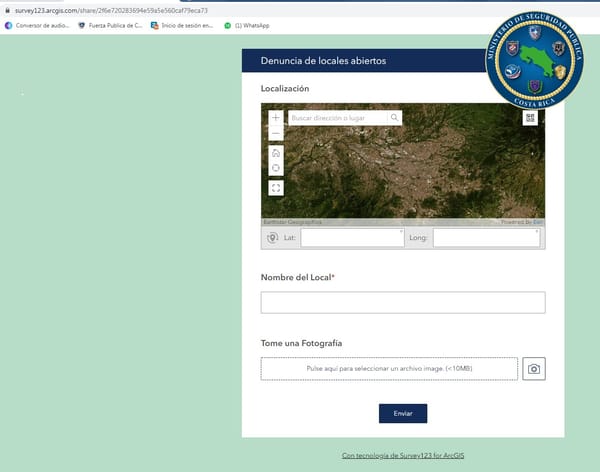Click the browser address bar URL

pos(111,11)
